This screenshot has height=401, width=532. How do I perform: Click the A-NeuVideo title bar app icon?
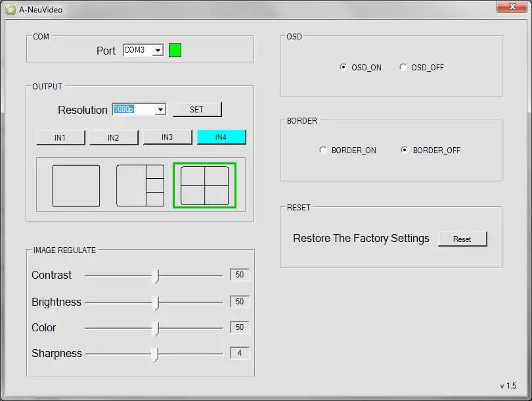(x=11, y=10)
